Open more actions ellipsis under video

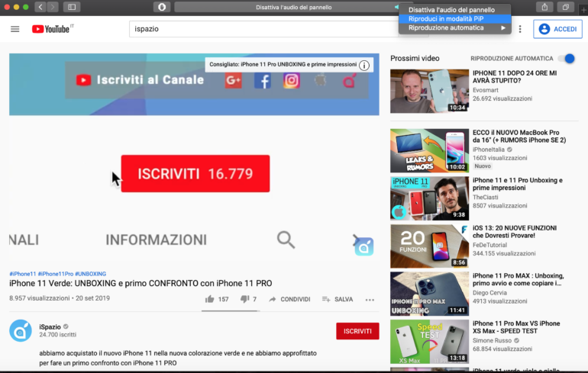point(370,300)
